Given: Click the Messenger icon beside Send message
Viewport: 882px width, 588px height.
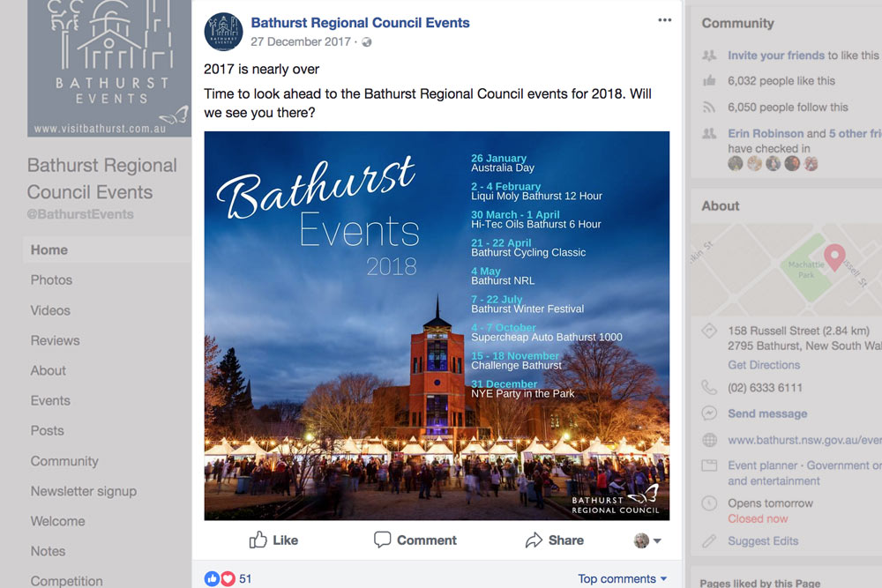Looking at the screenshot, I should (709, 413).
